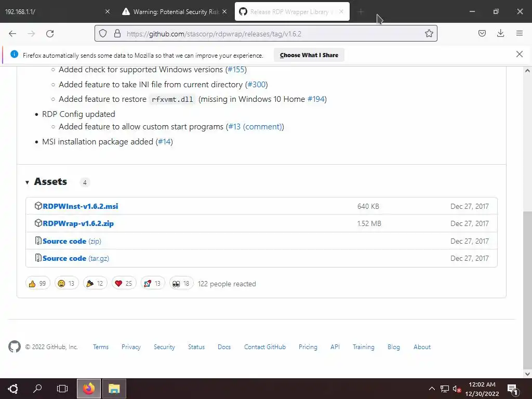Screen dimensions: 532x399
Task: React with thumbs up (99)
Action: tap(37, 283)
